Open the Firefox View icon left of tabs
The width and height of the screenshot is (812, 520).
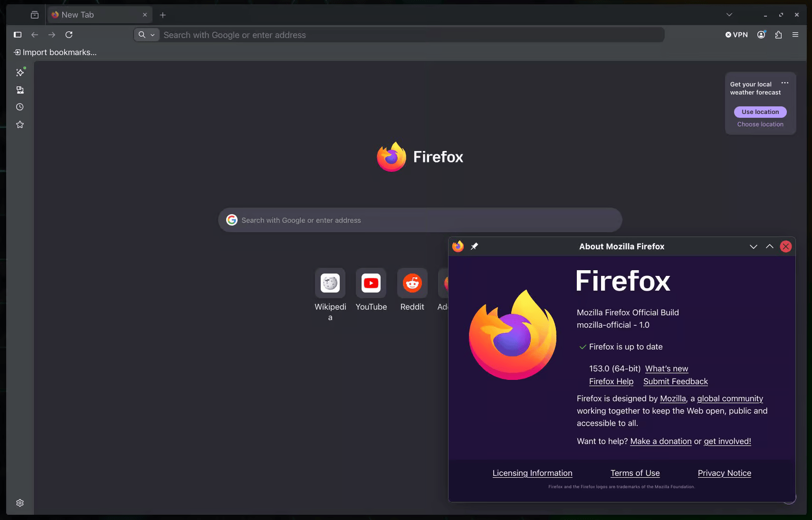tap(35, 15)
